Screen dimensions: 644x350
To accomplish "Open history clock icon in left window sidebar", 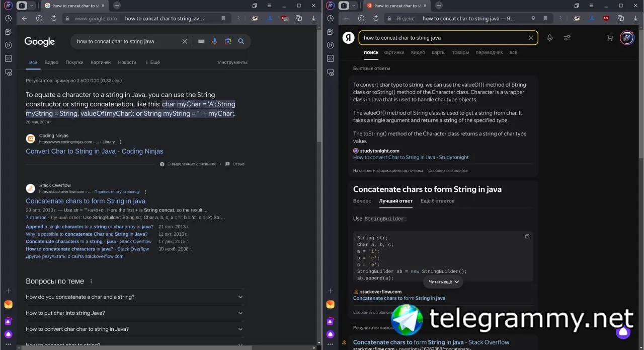I will pos(8,18).
